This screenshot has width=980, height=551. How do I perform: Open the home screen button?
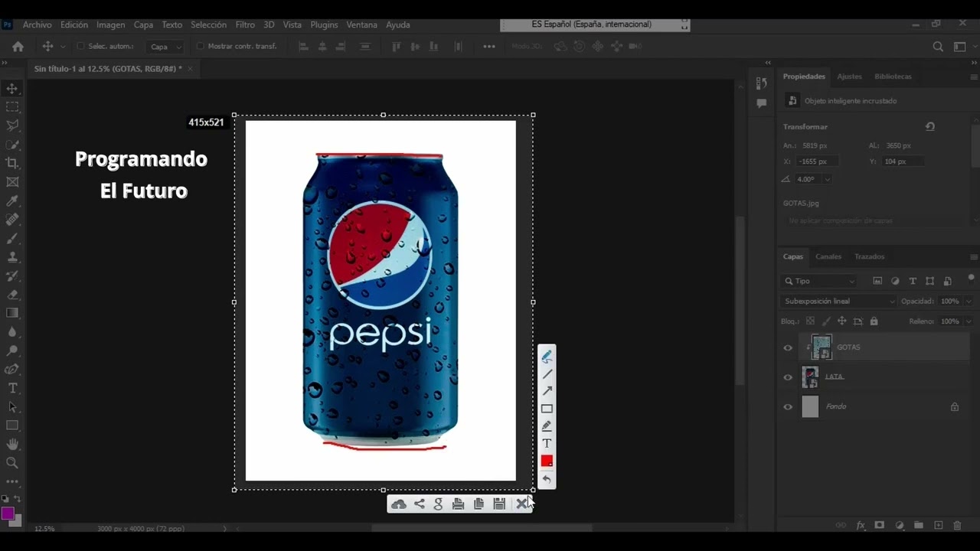click(x=18, y=47)
